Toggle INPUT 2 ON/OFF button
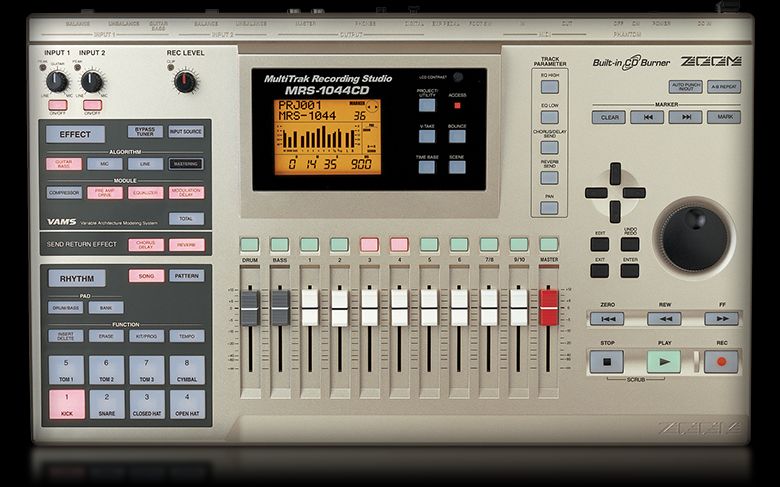 93,105
